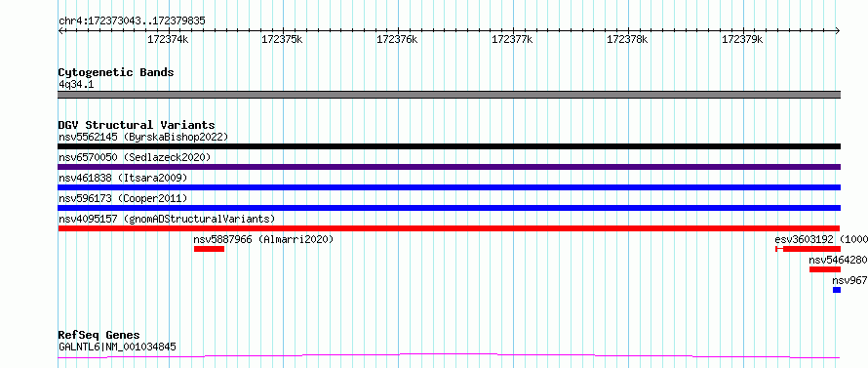This screenshot has height=368, width=868.
Task: Click the GALNTL6|NM_001034845 gene label
Action: coord(117,348)
